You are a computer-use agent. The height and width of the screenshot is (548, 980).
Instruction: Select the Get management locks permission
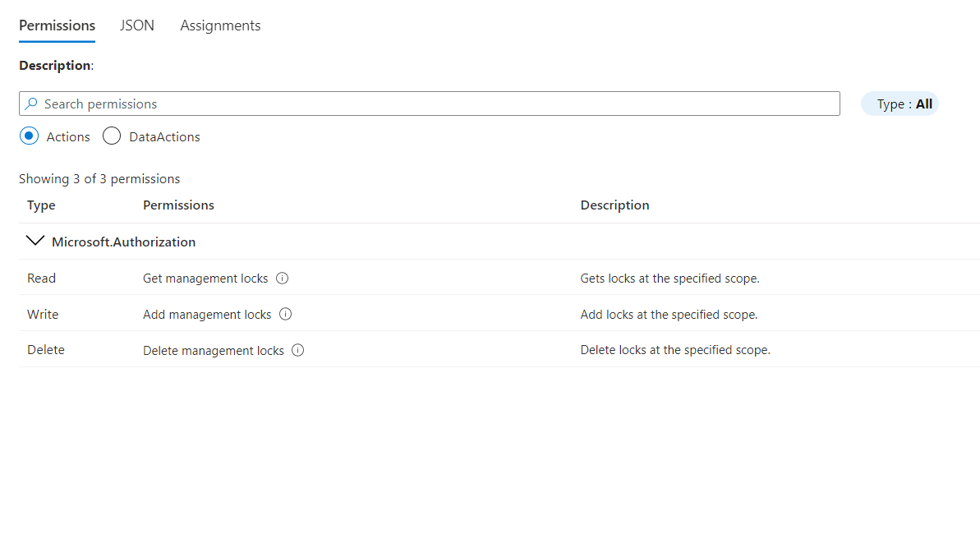(x=205, y=279)
